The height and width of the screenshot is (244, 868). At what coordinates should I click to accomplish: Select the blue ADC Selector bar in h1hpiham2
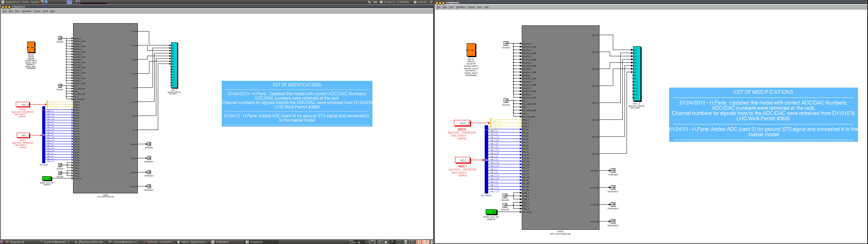[44, 135]
